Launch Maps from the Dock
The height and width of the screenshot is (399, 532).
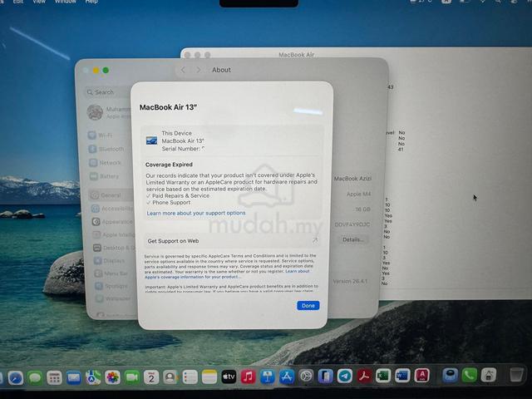[93, 377]
